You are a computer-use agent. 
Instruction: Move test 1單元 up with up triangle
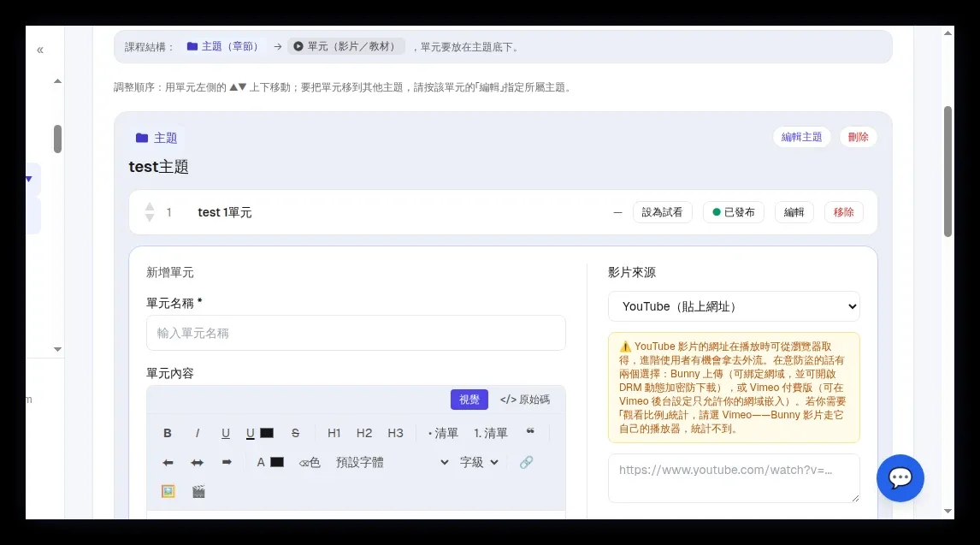150,206
